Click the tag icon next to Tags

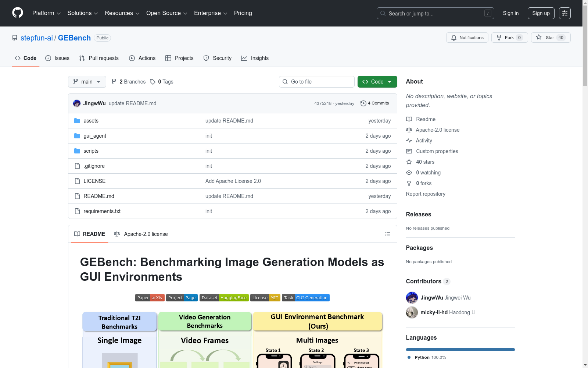click(x=153, y=82)
